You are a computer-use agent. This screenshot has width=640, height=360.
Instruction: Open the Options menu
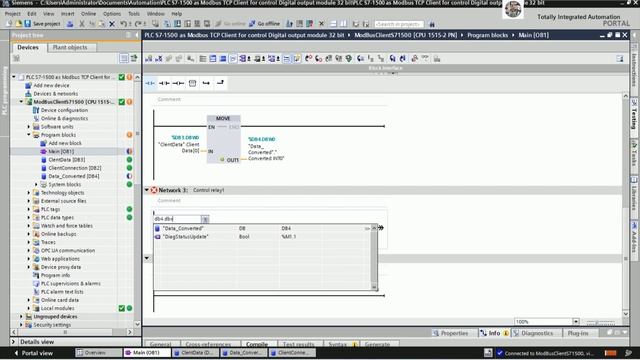coord(112,14)
